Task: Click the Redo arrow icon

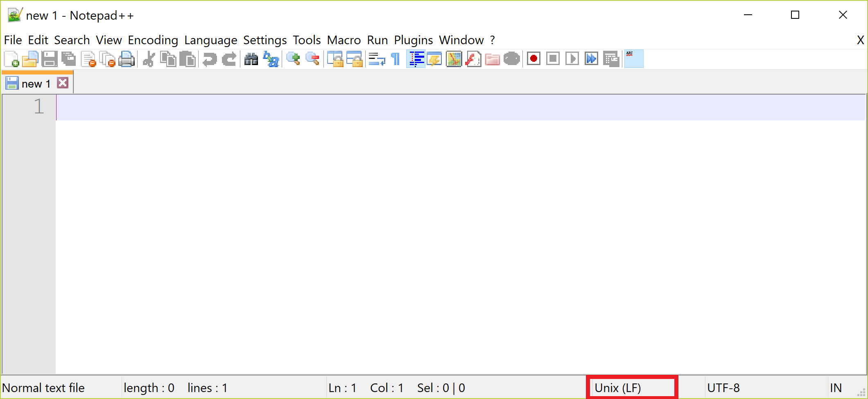Action: point(229,59)
